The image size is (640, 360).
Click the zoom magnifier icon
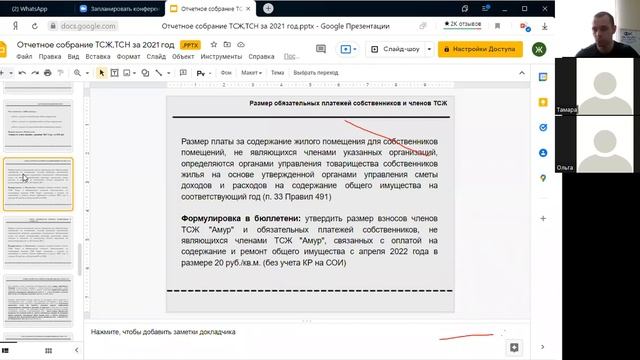pyautogui.click(x=77, y=73)
